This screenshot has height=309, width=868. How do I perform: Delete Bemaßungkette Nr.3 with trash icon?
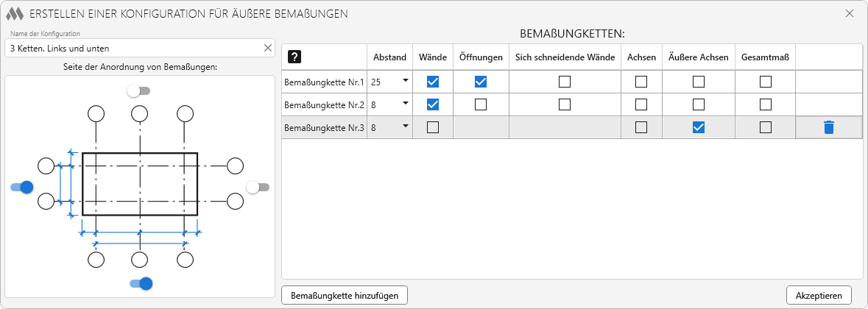point(828,127)
